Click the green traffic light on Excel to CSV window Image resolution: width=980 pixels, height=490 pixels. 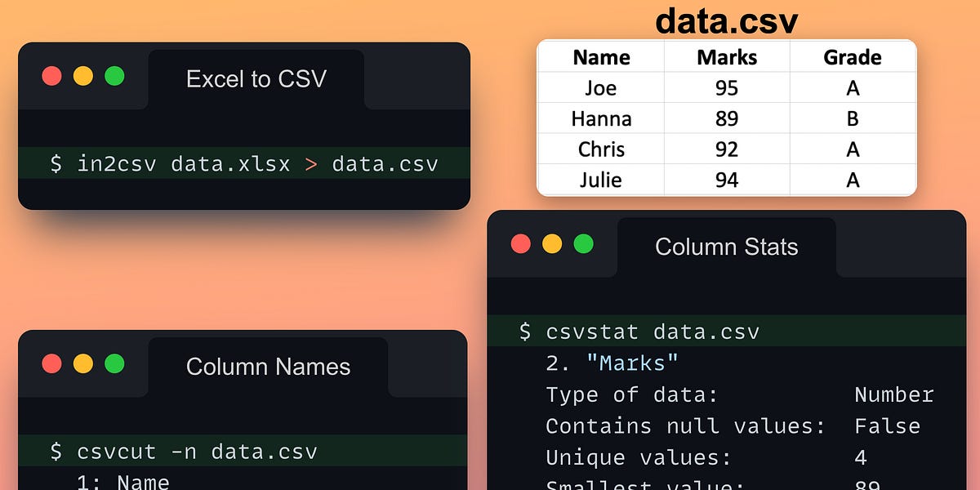pyautogui.click(x=114, y=75)
